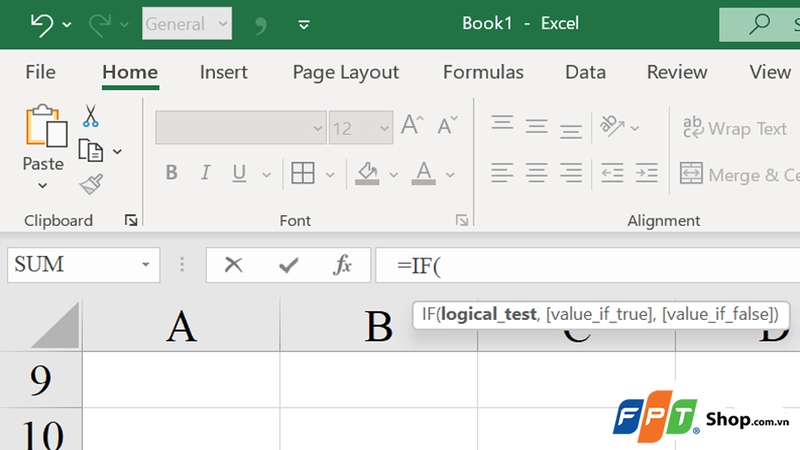Apply Fill Color bucket
The width and height of the screenshot is (800, 450).
367,173
